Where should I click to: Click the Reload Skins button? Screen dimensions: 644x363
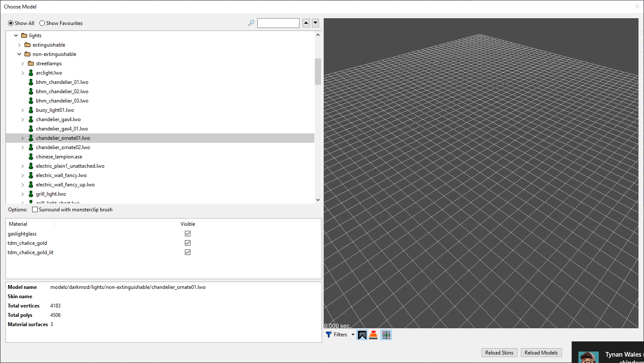(499, 353)
